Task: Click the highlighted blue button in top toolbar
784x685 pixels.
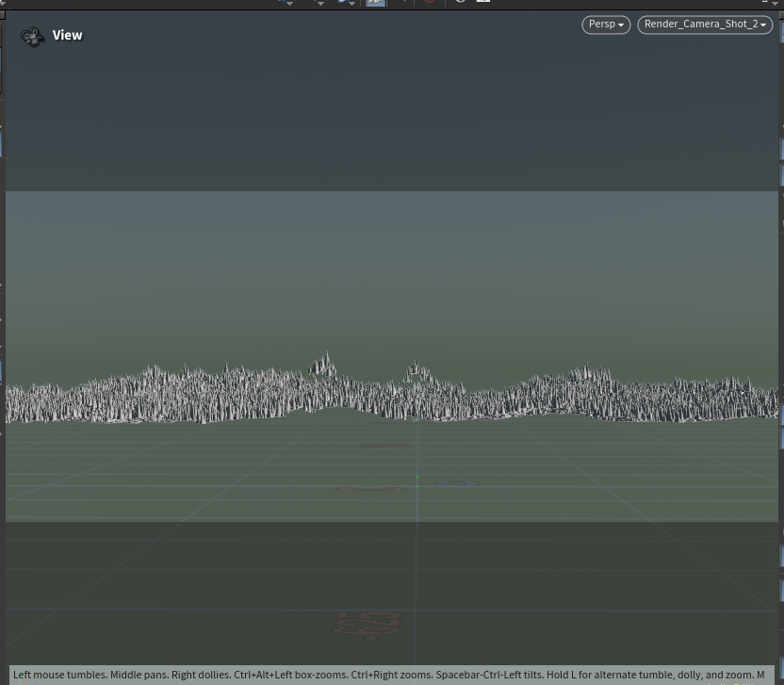Action: [375, 3]
